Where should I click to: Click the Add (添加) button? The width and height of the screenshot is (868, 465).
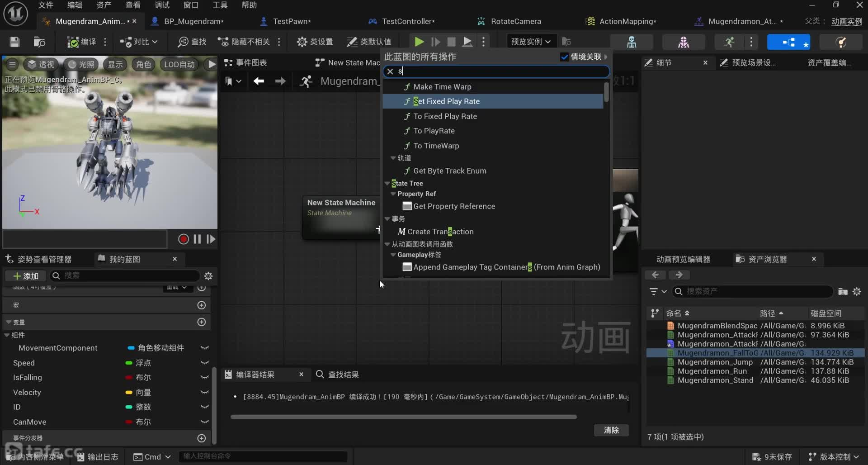pyautogui.click(x=26, y=276)
